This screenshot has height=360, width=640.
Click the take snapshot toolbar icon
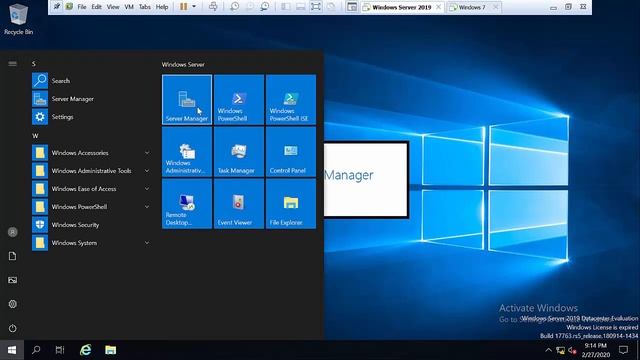click(235, 7)
